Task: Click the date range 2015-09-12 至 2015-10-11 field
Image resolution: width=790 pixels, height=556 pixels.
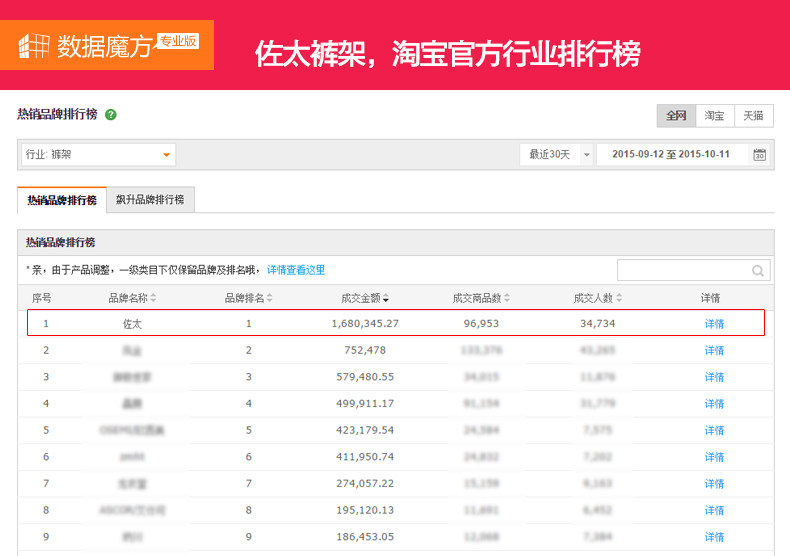Action: [671, 155]
